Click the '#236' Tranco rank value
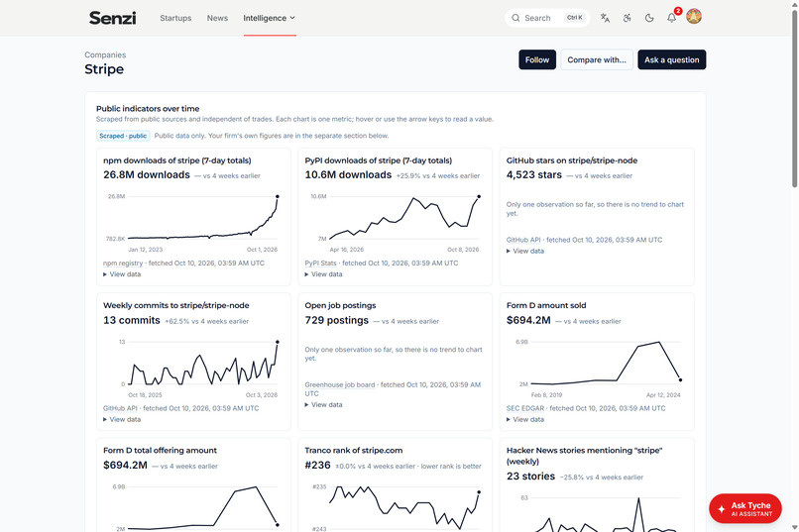This screenshot has width=799, height=532. (x=317, y=466)
